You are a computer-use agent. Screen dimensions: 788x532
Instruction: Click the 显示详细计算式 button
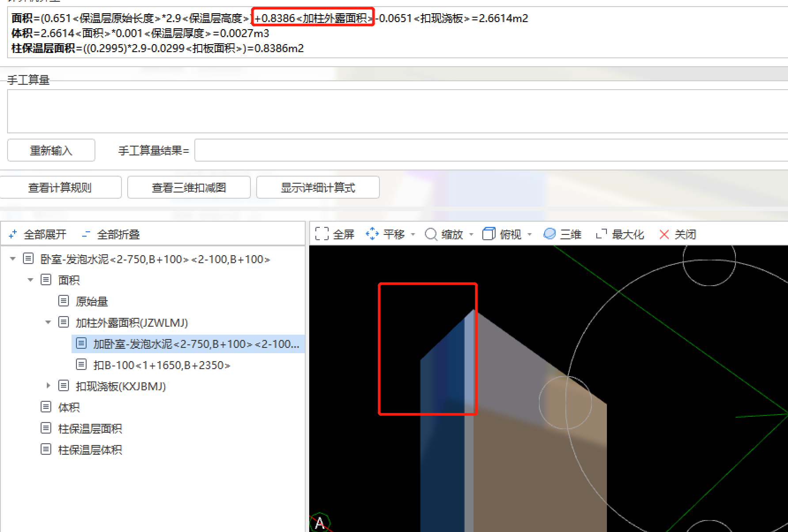(318, 188)
